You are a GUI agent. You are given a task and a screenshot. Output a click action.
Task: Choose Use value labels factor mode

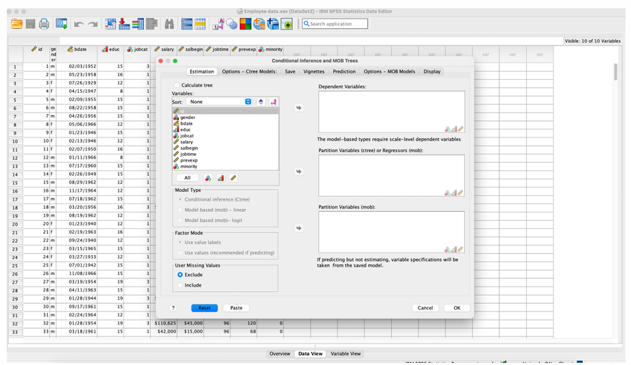pyautogui.click(x=180, y=242)
